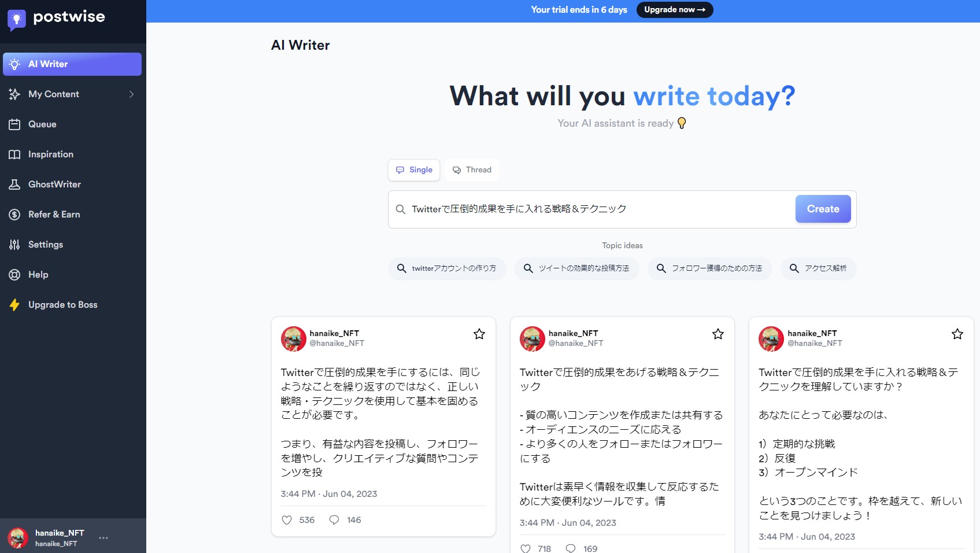Select the アクセス解析 topic idea
The width and height of the screenshot is (980, 553).
(x=818, y=268)
